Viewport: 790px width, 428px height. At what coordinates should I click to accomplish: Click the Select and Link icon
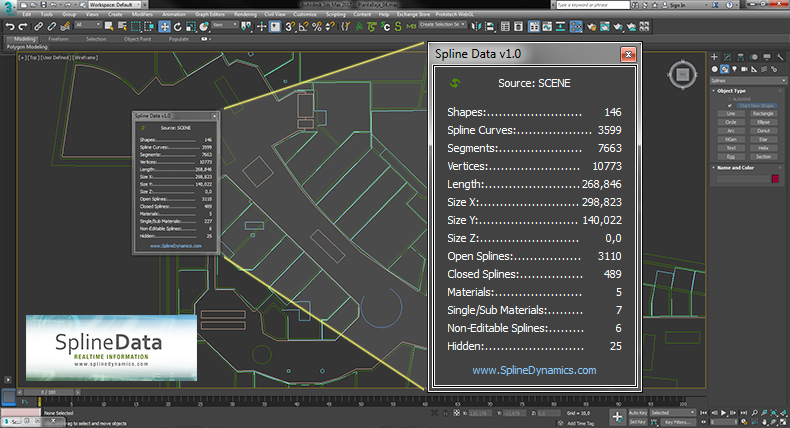(37, 26)
